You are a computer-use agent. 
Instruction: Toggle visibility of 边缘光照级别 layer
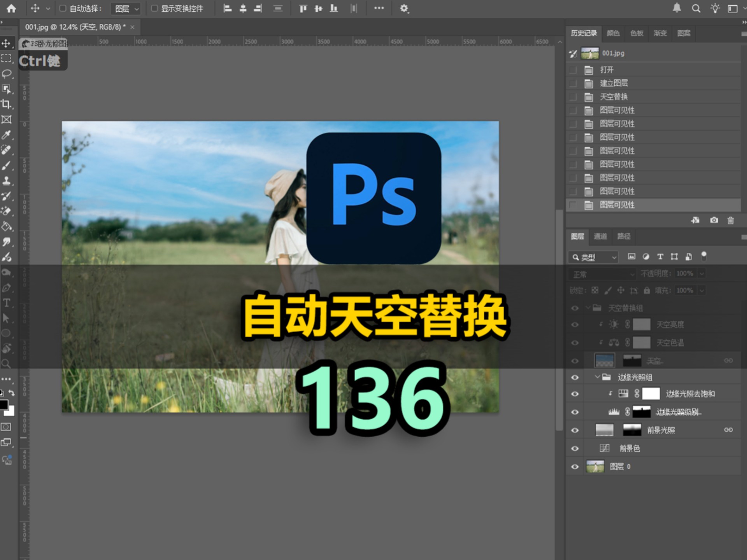coord(575,412)
